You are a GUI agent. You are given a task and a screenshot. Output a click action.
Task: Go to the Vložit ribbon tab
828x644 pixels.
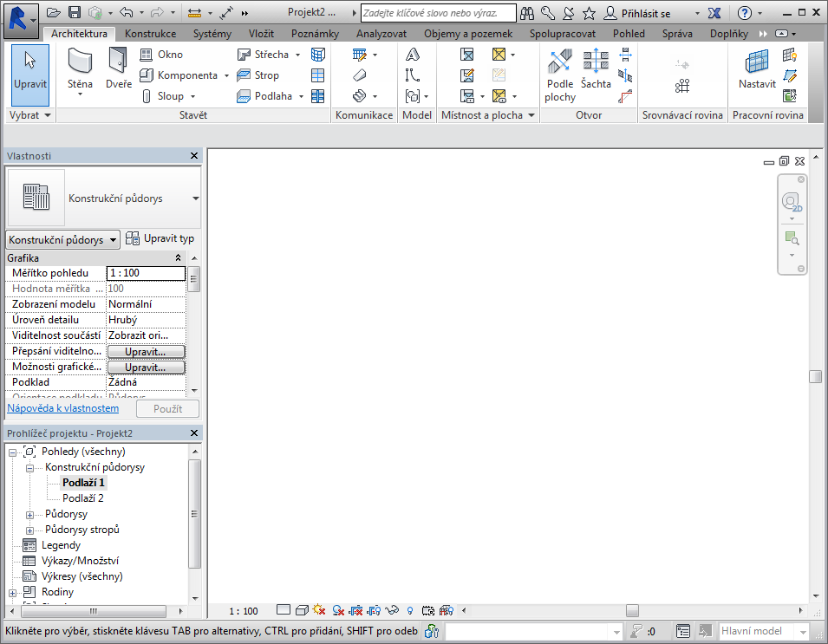[261, 34]
